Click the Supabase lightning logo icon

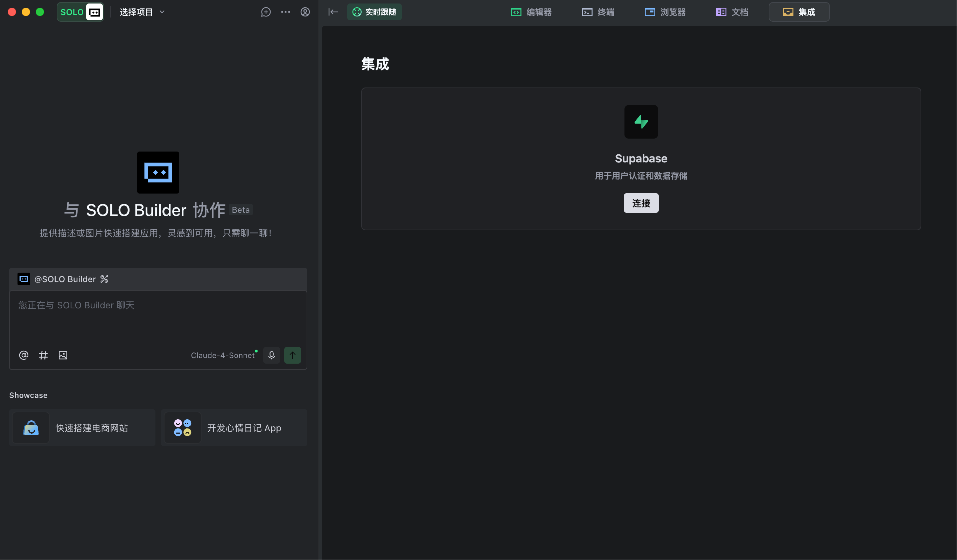pos(641,122)
